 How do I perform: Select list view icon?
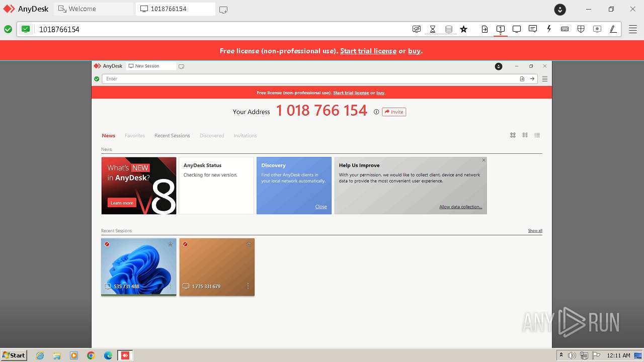click(x=537, y=135)
